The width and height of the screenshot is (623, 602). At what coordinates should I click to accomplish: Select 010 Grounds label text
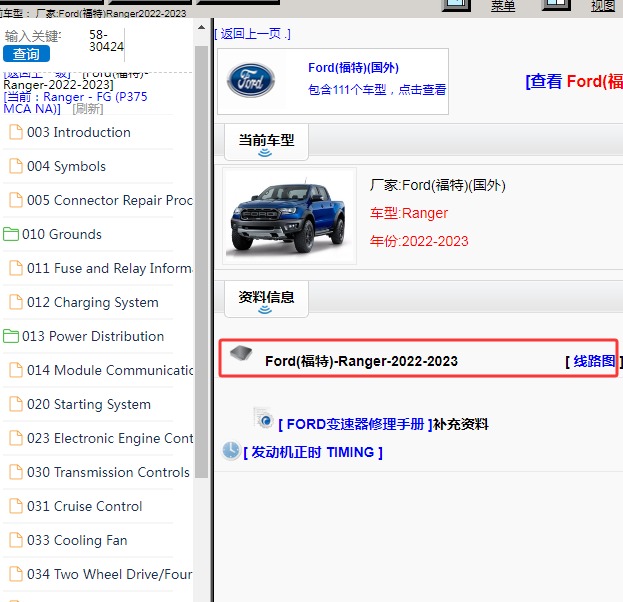(62, 234)
